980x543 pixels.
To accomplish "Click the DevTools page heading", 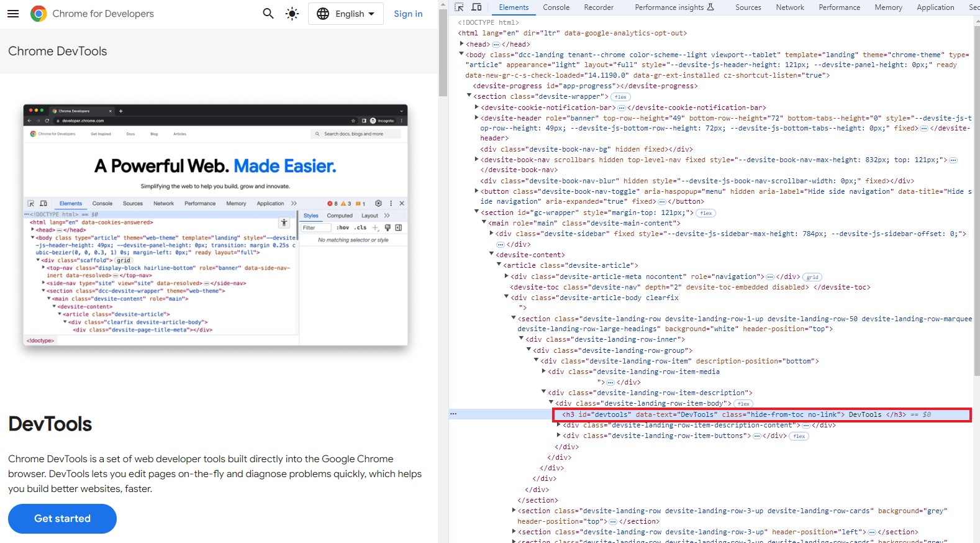I will (50, 424).
